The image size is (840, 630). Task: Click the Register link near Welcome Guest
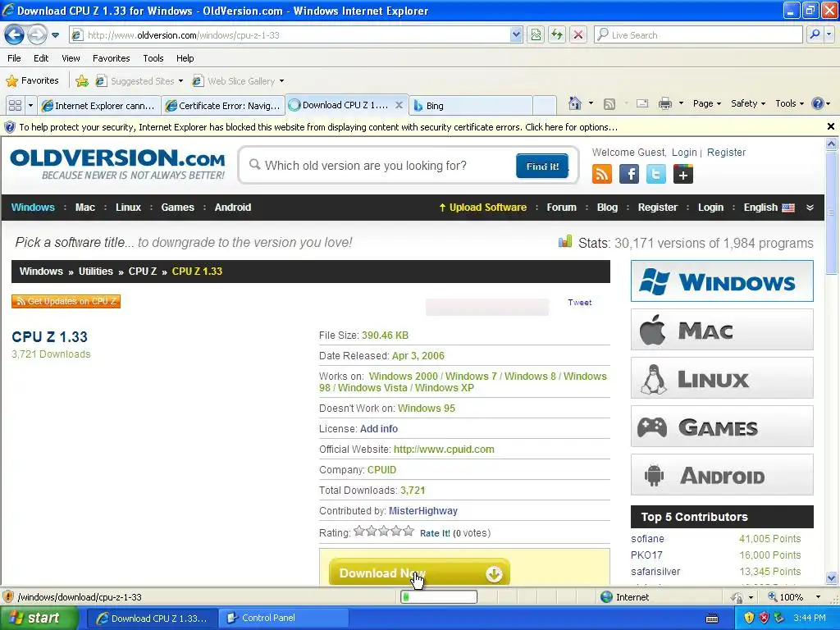pos(726,152)
